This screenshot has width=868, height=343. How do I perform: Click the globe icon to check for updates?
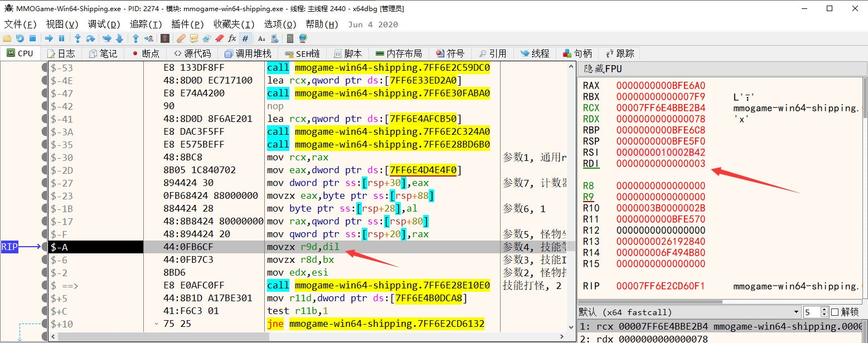click(x=303, y=38)
